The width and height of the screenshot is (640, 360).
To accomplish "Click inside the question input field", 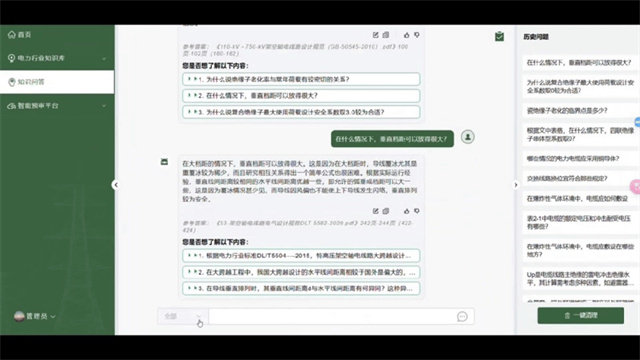I will pos(333,316).
